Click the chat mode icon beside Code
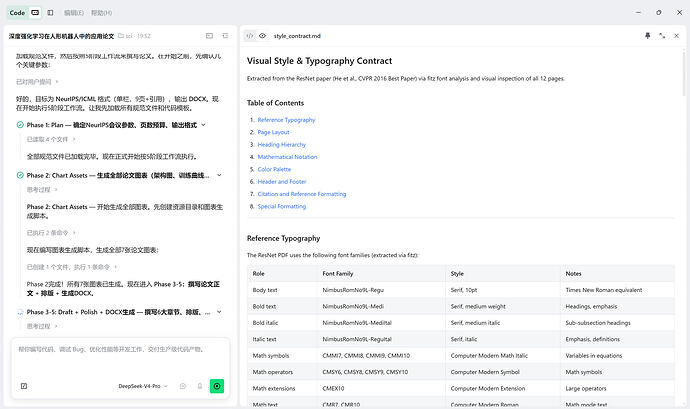The height and width of the screenshot is (409, 690). click(x=35, y=13)
